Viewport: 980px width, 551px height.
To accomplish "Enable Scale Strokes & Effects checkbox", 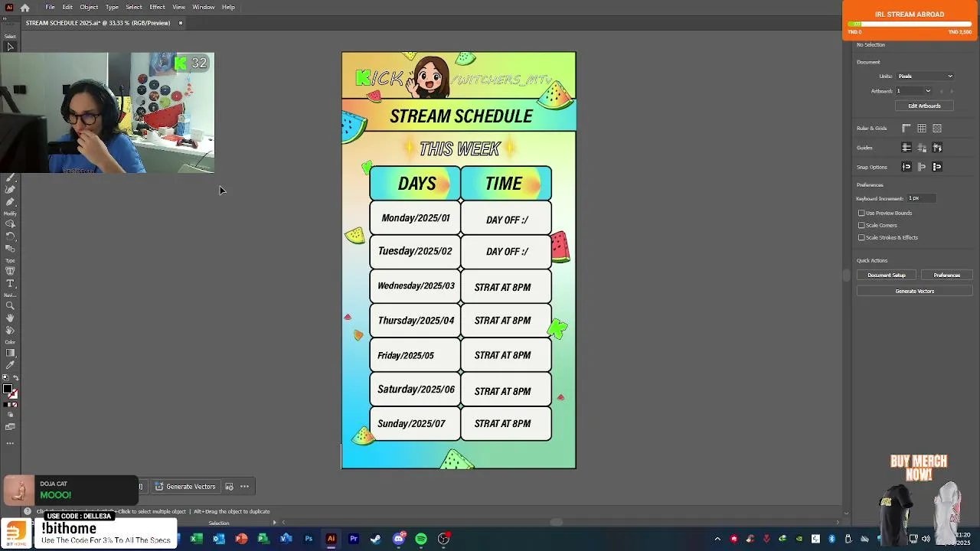I will pyautogui.click(x=861, y=237).
